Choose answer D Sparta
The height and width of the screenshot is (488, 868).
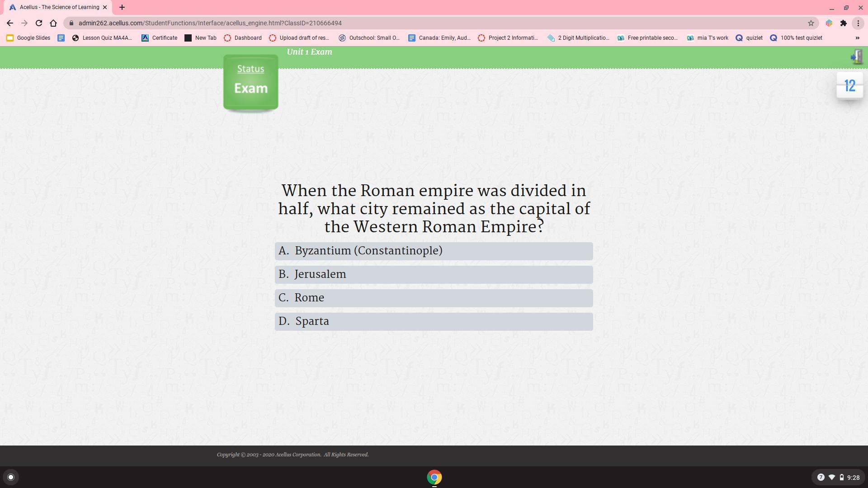[x=434, y=322]
